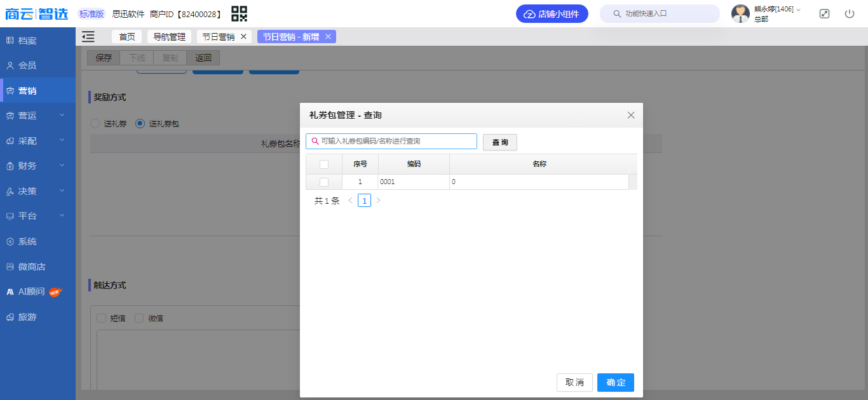Tick the 微信 checkbox
The height and width of the screenshot is (400, 868).
click(139, 318)
